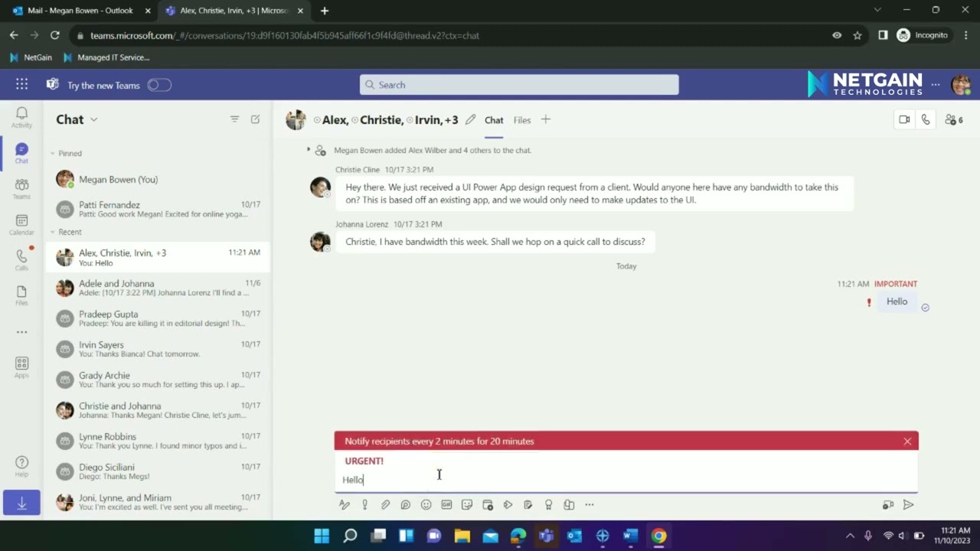Click the arrow-shaped icon after the calendar icon
Image resolution: width=980 pixels, height=551 pixels.
(x=508, y=505)
